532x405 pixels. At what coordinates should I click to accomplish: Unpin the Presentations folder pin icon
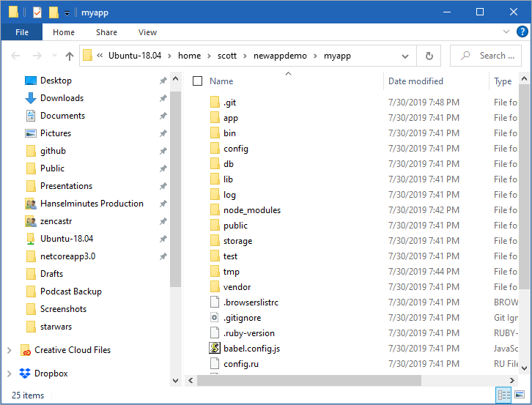163,186
